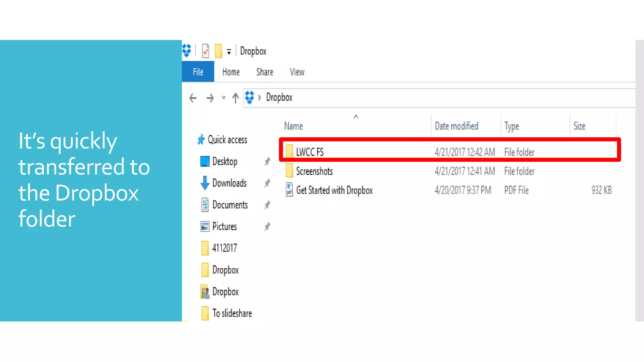Open the To slideshare folder
644x362 pixels.
pos(232,313)
